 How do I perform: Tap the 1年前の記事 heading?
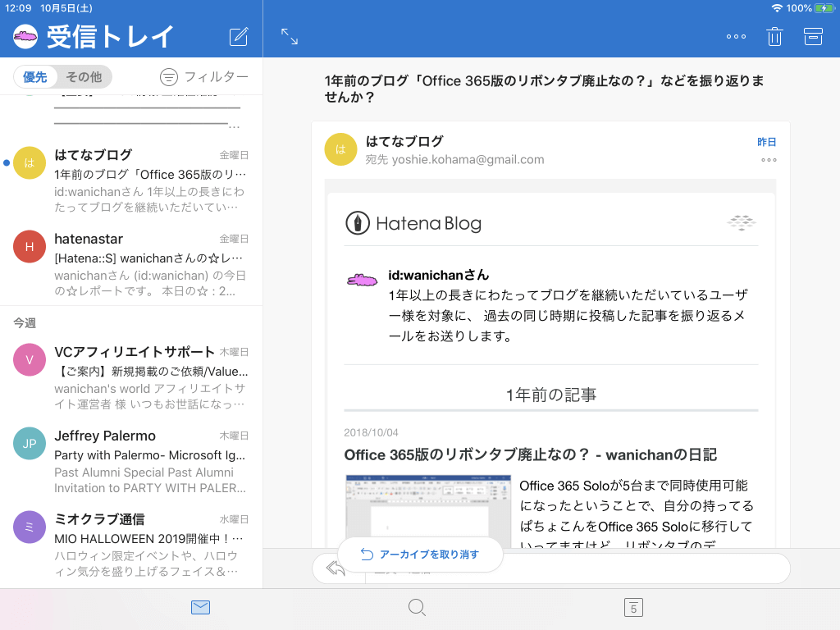tap(551, 395)
